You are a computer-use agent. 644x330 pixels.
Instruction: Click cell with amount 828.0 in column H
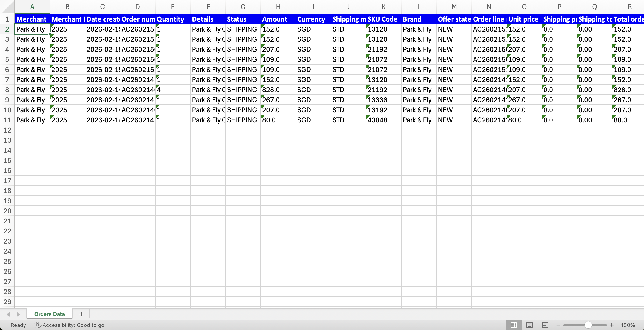click(278, 90)
